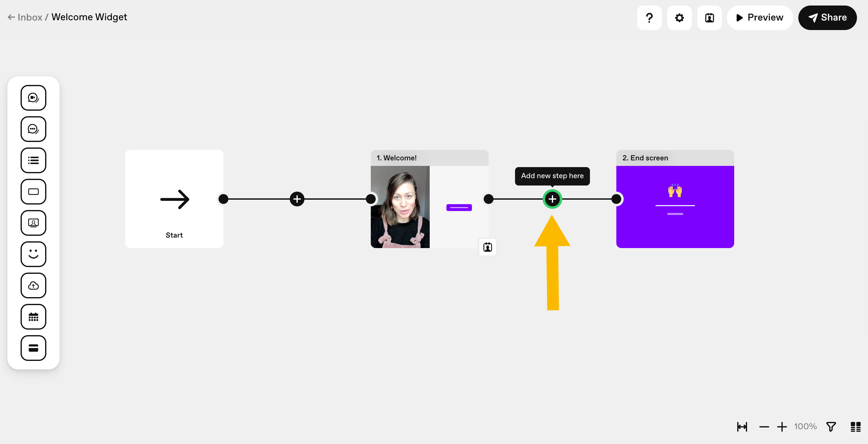Click the Share button
868x444 pixels.
[827, 17]
